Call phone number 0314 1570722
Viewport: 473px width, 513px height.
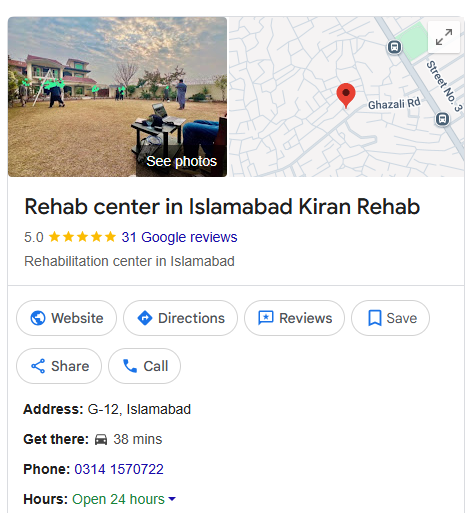coord(119,469)
